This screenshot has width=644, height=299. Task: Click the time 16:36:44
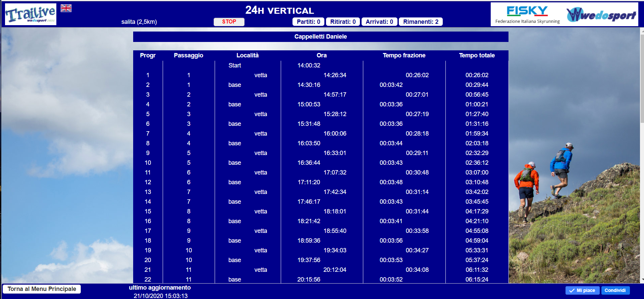[309, 163]
